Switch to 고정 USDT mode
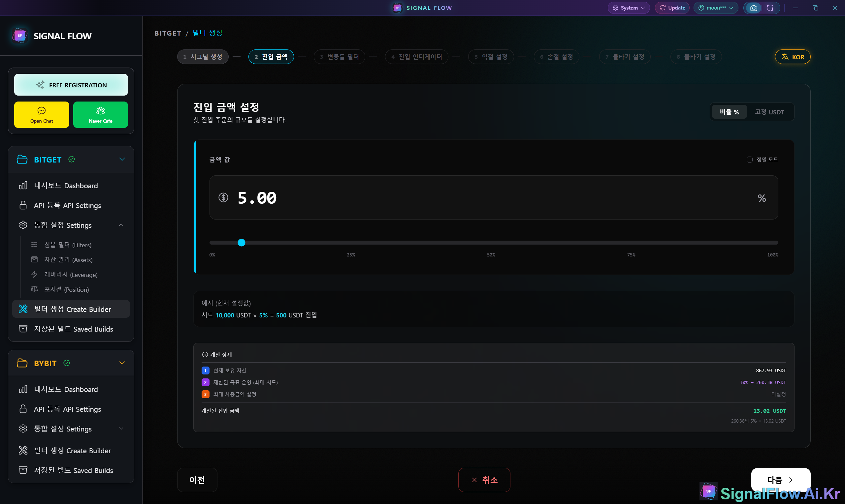This screenshot has width=845, height=504. [769, 112]
